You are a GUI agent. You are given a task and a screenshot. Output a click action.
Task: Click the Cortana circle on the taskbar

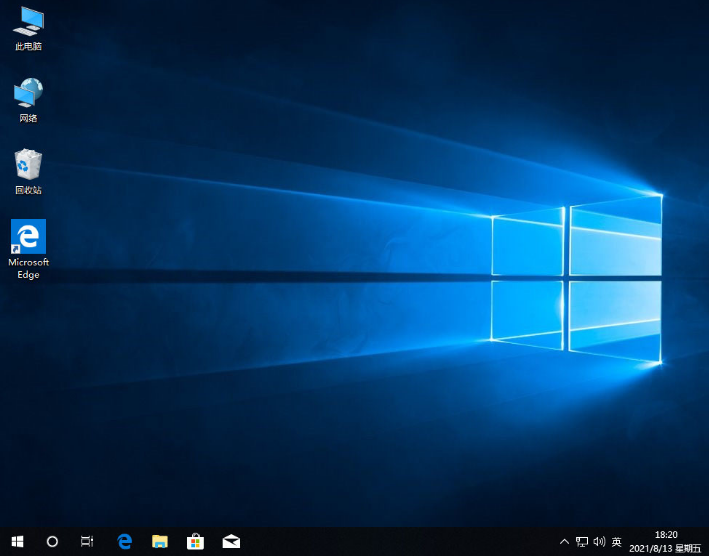52,541
